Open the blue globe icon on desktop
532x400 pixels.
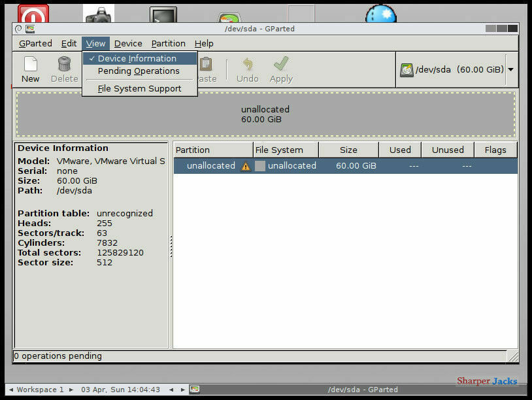click(x=380, y=14)
